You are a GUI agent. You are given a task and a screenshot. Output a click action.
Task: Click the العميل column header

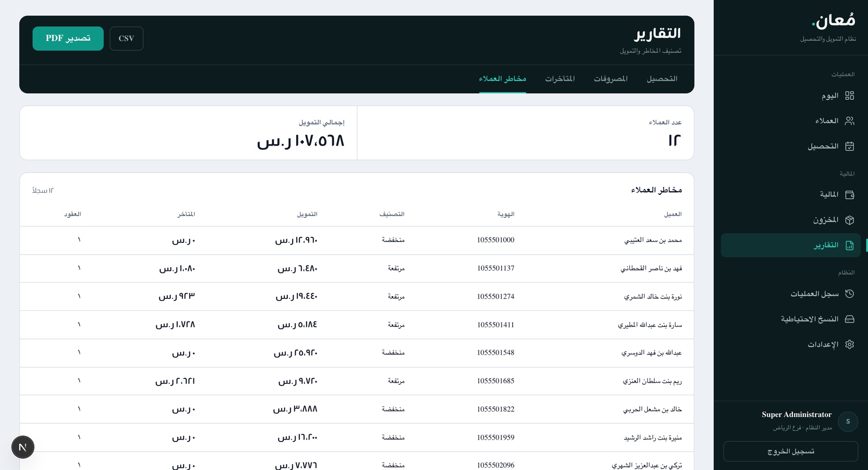(673, 214)
